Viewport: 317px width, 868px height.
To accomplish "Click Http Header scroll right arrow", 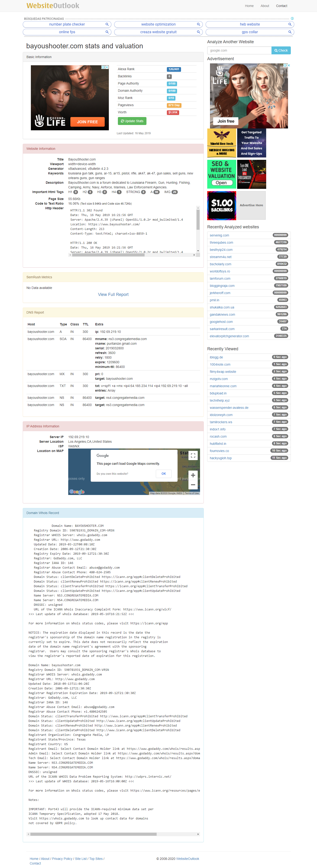I will point(194,255).
